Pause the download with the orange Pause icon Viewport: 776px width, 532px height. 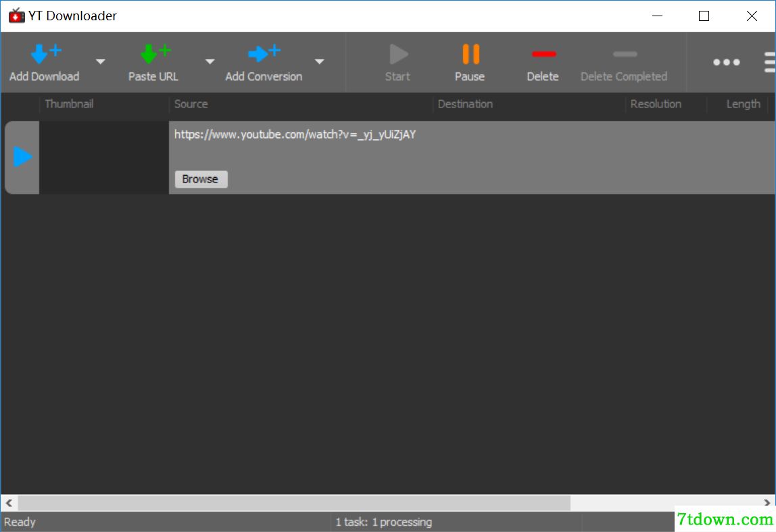click(470, 54)
